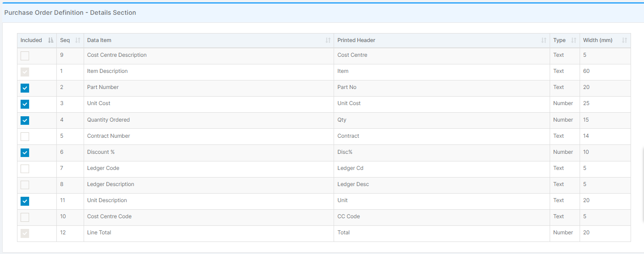This screenshot has height=254, width=644.
Task: Click the Line Total data item
Action: click(99, 233)
